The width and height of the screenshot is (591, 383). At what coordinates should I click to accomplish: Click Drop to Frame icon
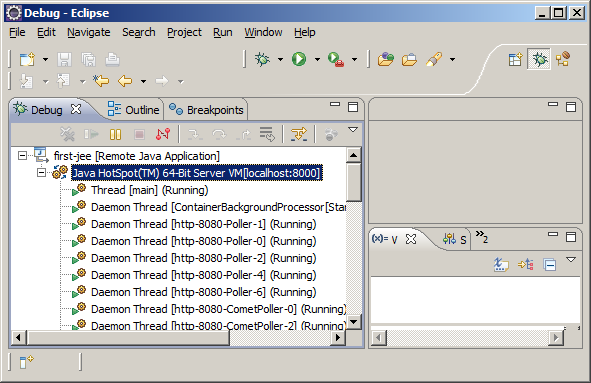point(267,134)
